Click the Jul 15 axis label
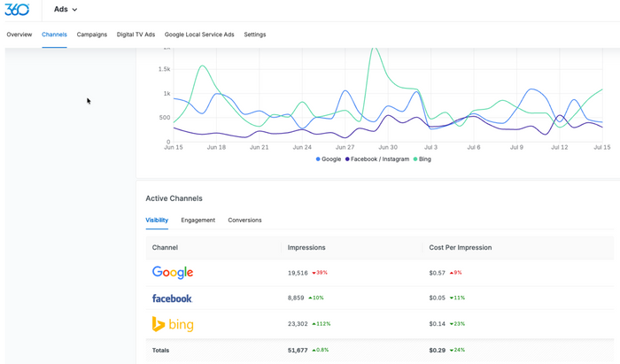 click(x=602, y=147)
